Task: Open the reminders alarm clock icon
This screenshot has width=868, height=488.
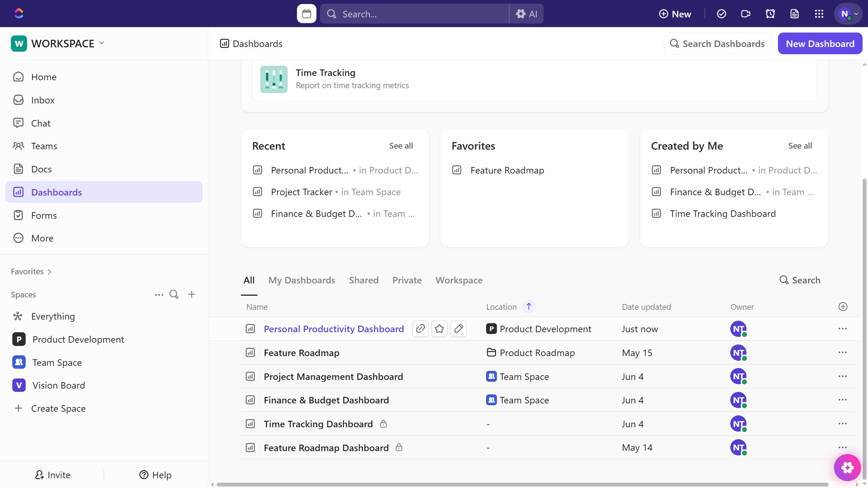Action: pyautogui.click(x=770, y=14)
